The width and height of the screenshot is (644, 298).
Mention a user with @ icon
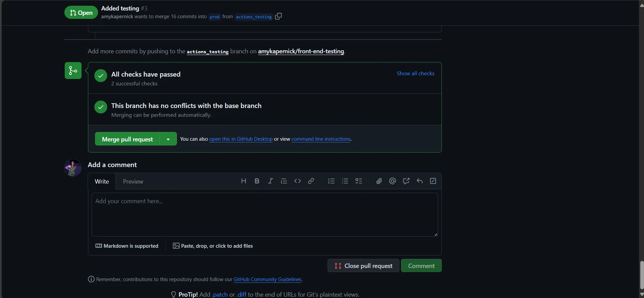(x=393, y=181)
